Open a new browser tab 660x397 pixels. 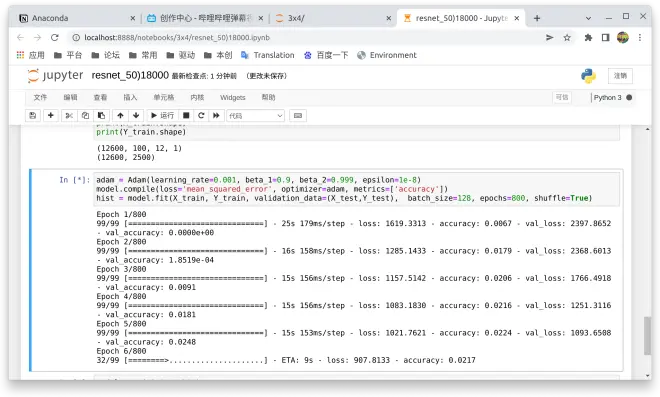click(537, 18)
